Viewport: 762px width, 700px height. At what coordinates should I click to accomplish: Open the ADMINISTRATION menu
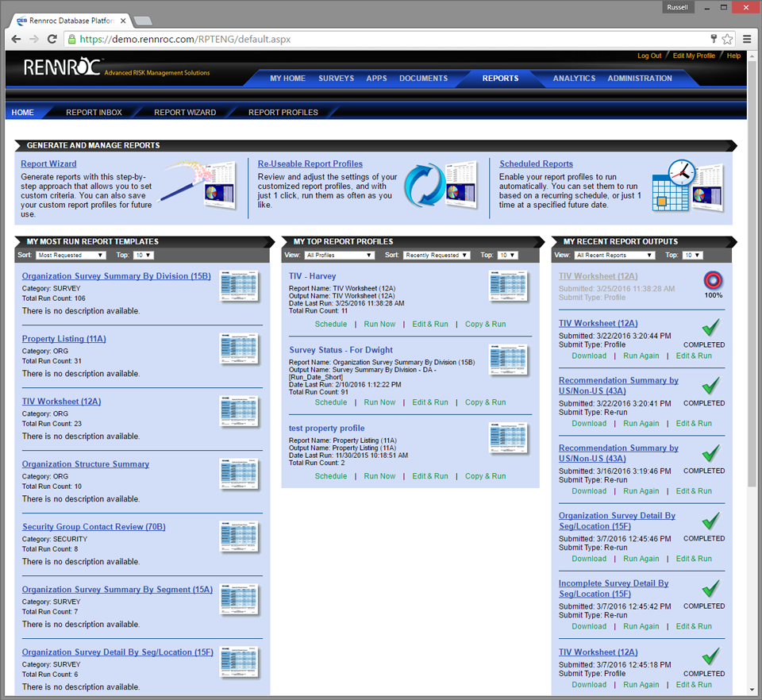[x=640, y=79]
